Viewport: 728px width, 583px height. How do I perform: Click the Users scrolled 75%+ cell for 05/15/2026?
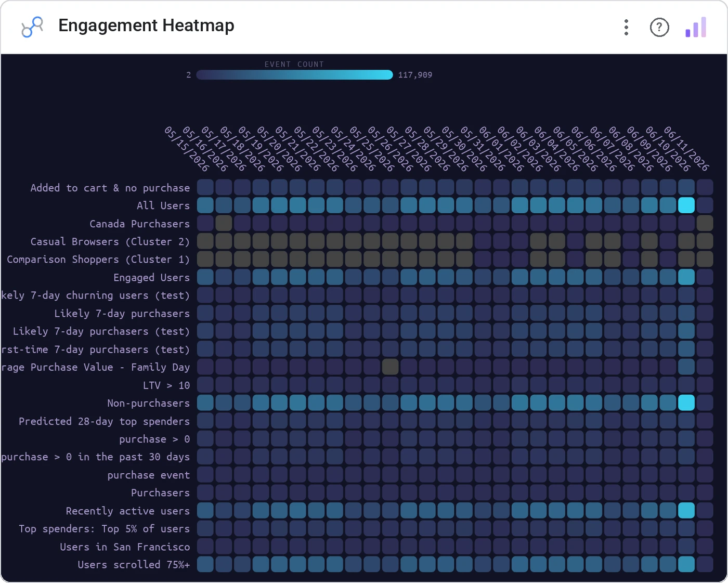[205, 564]
